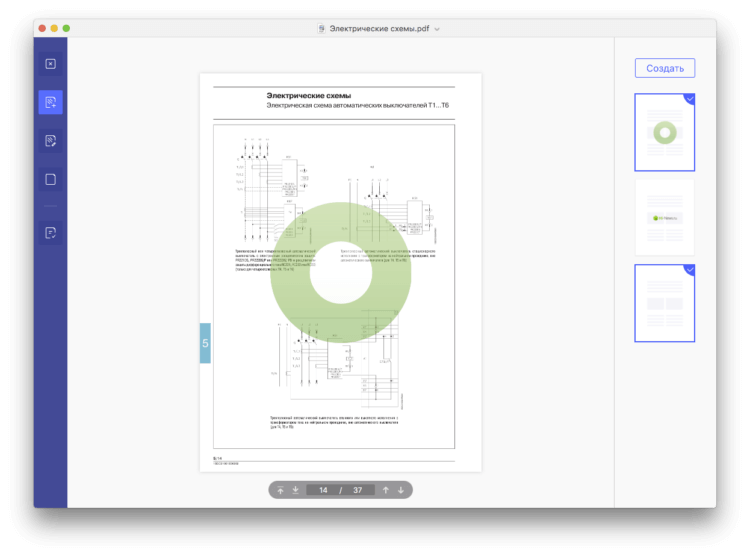The height and width of the screenshot is (556, 750).
Task: Toggle checkmark on green ring template
Action: (690, 99)
